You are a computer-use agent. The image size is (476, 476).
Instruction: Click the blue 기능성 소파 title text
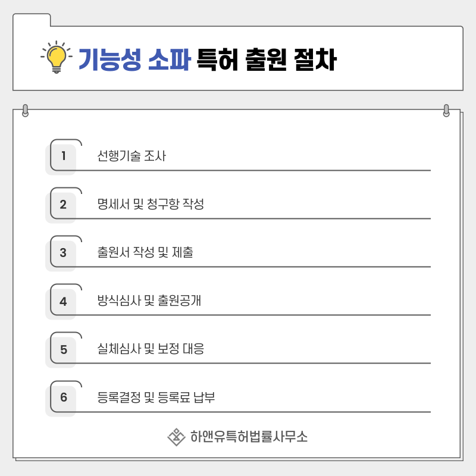(x=134, y=60)
